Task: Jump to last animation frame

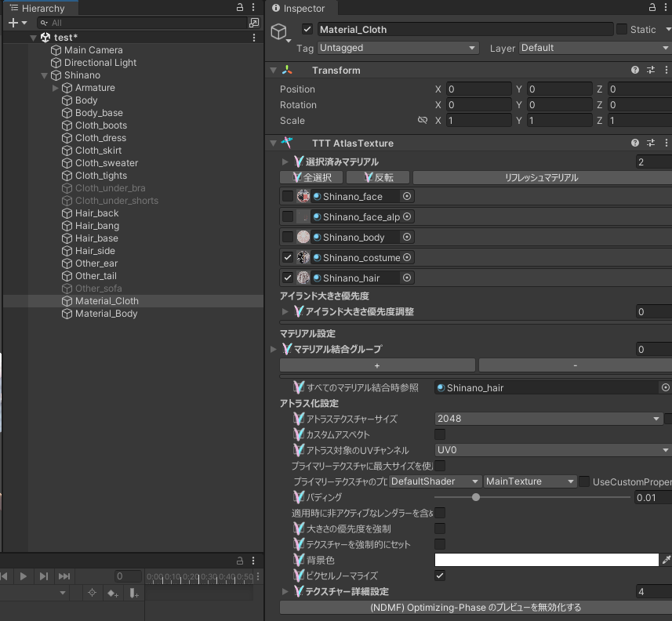Action: click(64, 576)
